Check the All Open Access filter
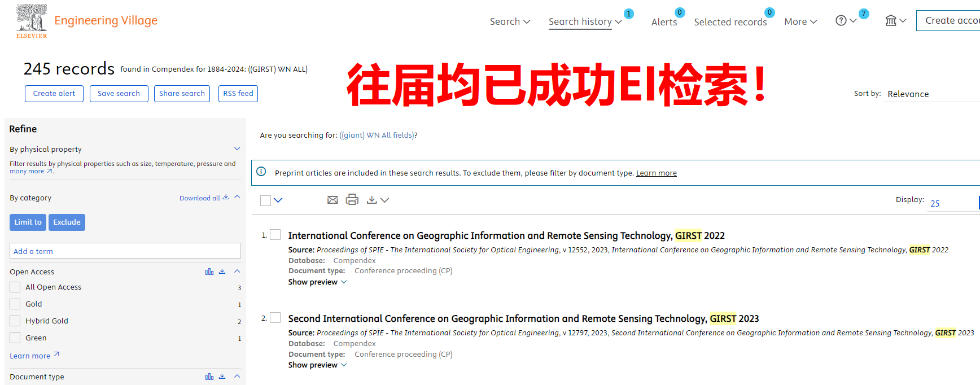This screenshot has width=980, height=385. point(15,287)
